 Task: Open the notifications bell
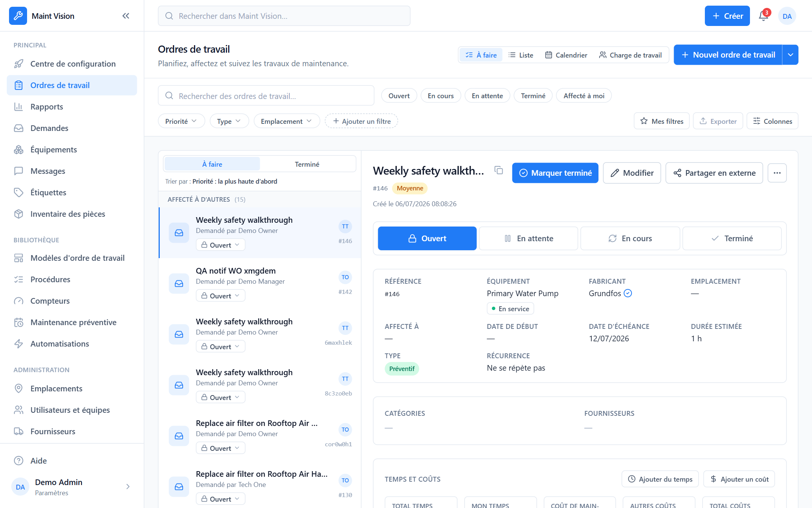(x=764, y=16)
